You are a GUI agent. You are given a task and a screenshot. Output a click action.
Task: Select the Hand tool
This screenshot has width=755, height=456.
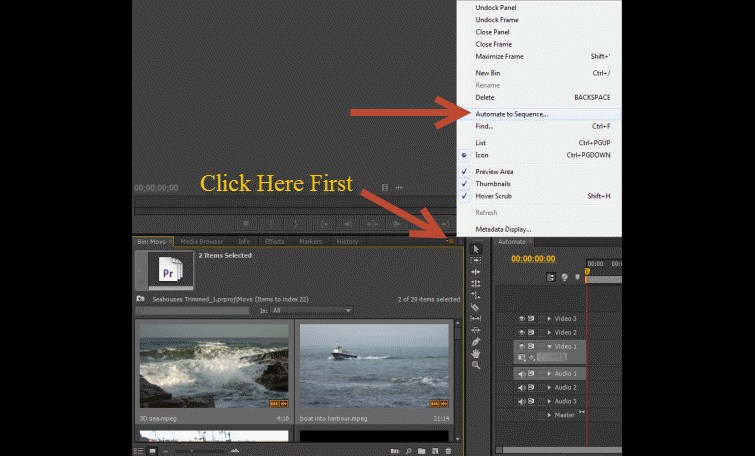click(x=476, y=353)
